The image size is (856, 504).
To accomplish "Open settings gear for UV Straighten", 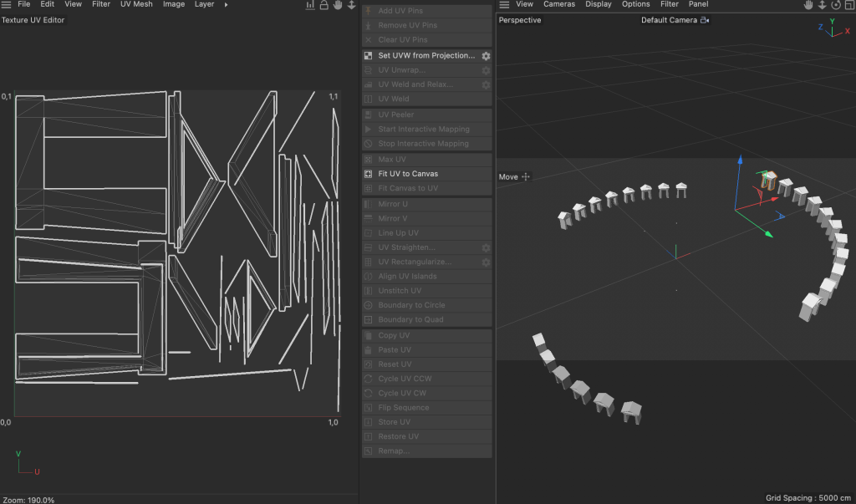I will (x=486, y=248).
